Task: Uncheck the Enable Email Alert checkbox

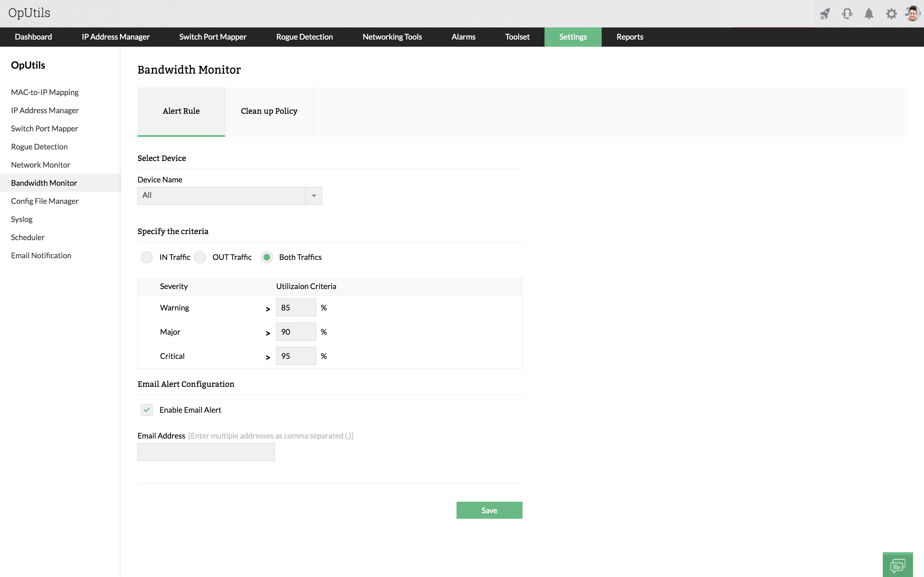Action: pyautogui.click(x=147, y=410)
